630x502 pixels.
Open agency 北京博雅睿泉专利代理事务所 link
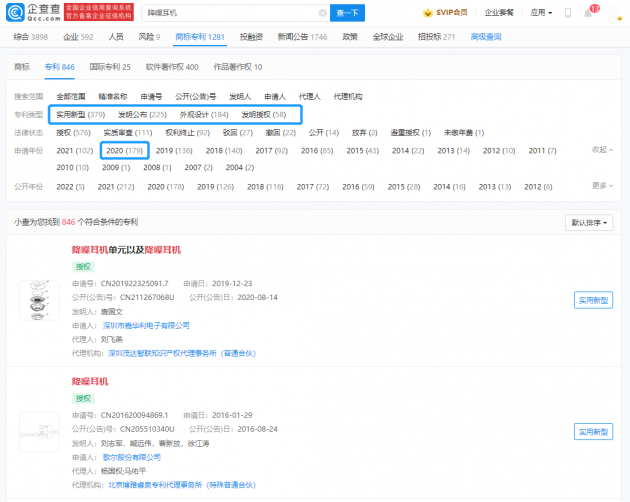182,485
